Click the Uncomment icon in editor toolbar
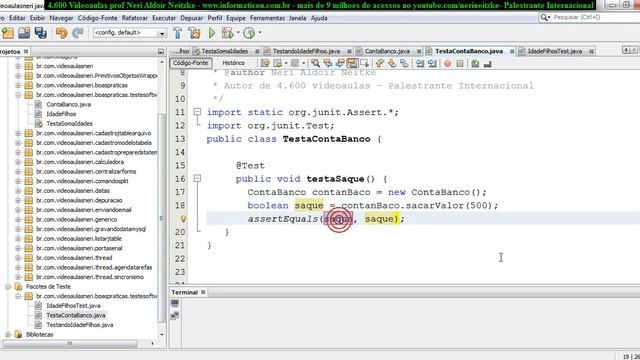 tap(487, 64)
